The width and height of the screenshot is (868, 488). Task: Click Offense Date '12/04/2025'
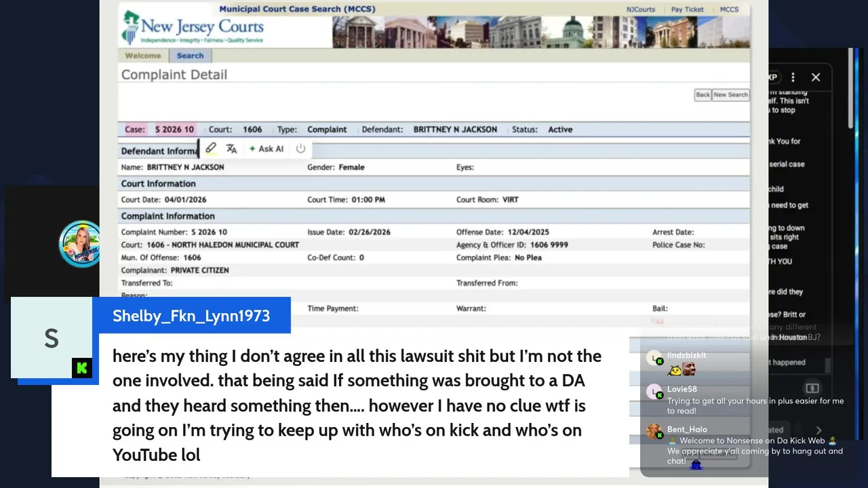pyautogui.click(x=528, y=232)
